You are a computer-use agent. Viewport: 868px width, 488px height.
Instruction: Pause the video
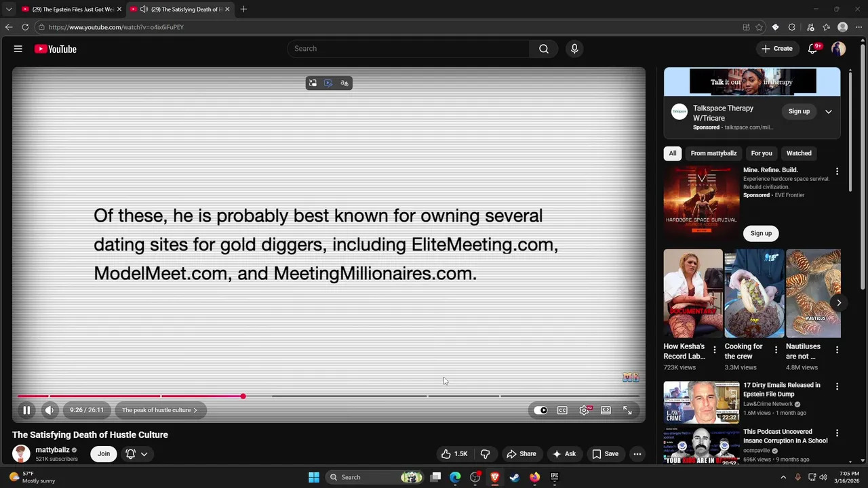click(x=26, y=410)
